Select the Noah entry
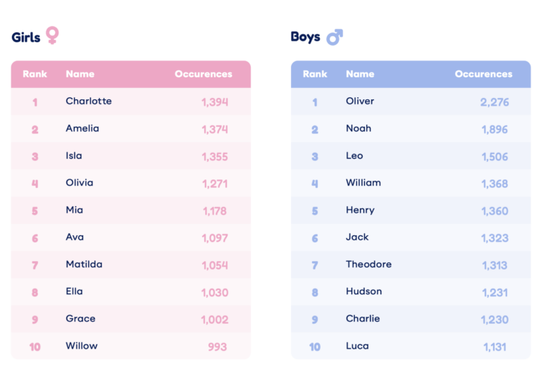 [x=359, y=128]
